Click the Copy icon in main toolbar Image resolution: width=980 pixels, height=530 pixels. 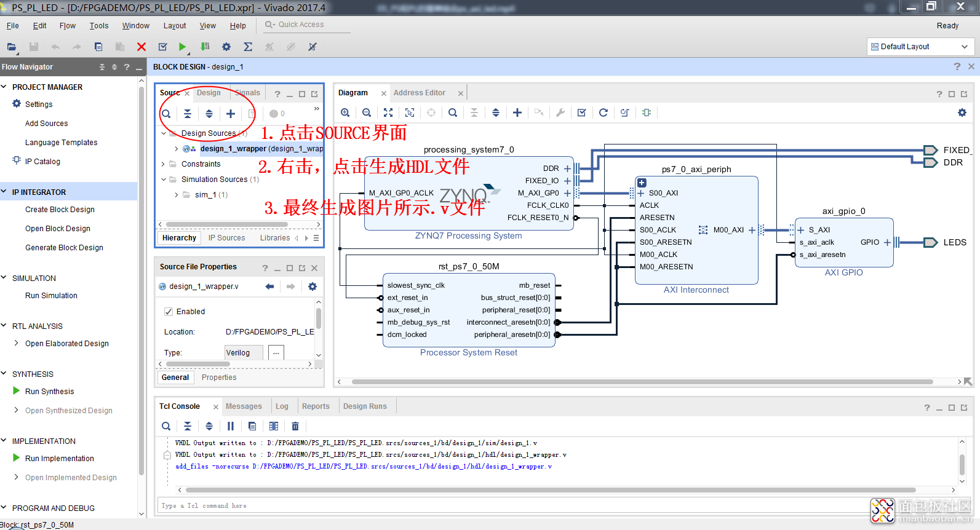coord(98,47)
